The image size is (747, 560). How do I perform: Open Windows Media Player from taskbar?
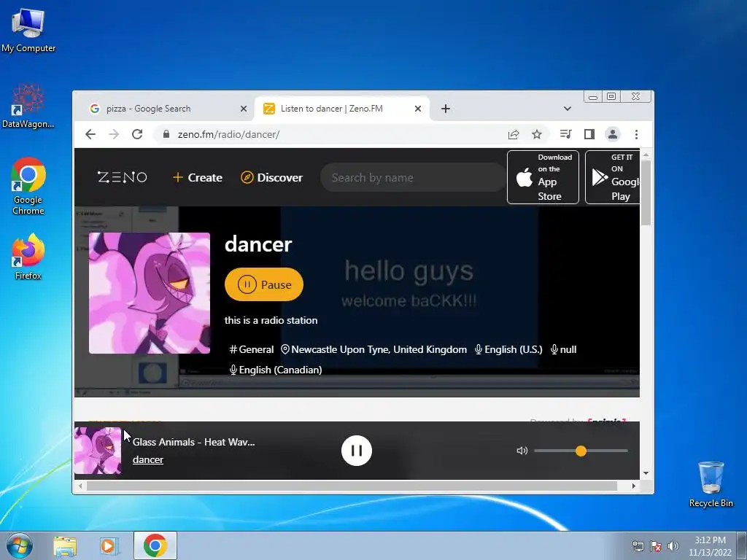(108, 545)
